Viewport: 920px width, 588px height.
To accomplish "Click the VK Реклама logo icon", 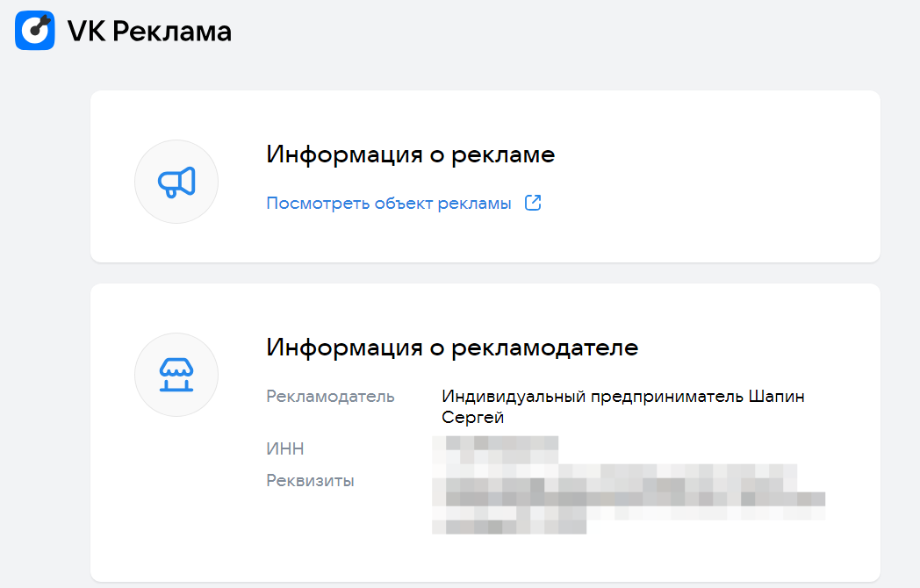I will [35, 31].
